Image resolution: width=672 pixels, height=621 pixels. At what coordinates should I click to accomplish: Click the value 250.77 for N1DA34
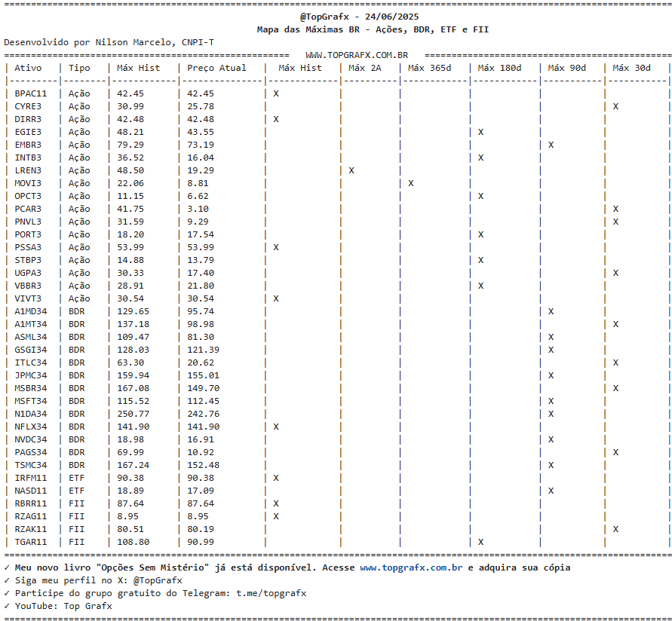133,415
